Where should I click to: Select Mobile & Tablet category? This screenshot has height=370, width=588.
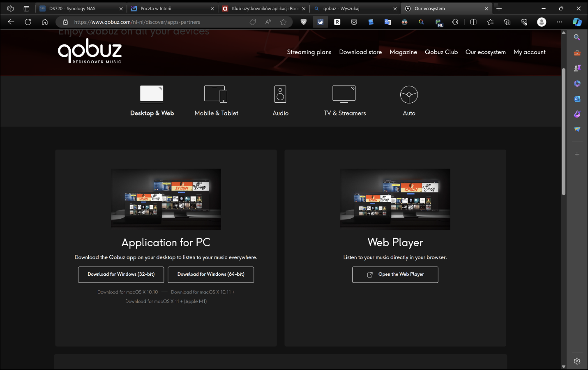pos(216,101)
